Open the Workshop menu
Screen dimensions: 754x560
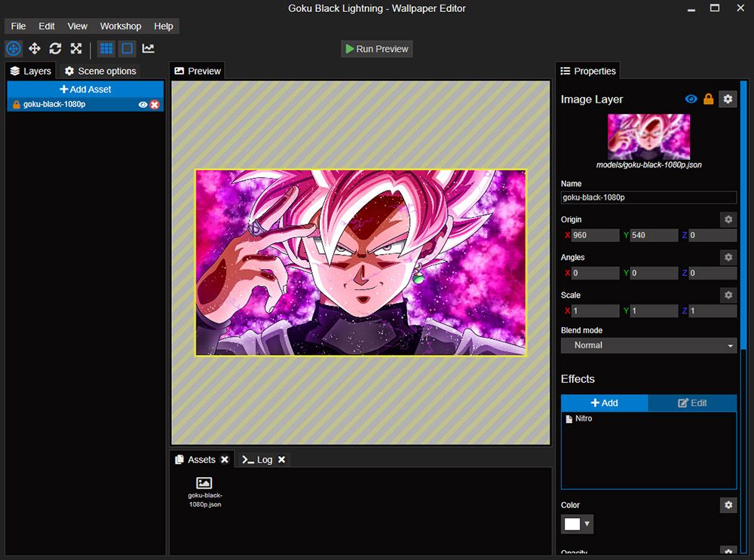120,26
